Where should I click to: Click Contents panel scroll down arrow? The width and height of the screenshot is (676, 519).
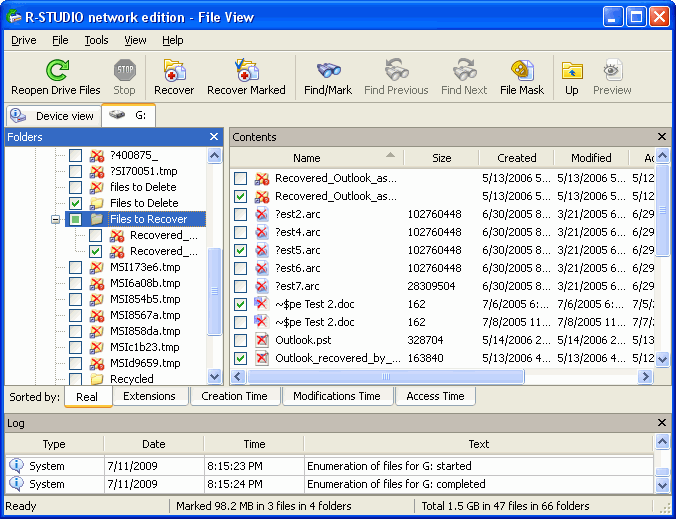point(662,359)
